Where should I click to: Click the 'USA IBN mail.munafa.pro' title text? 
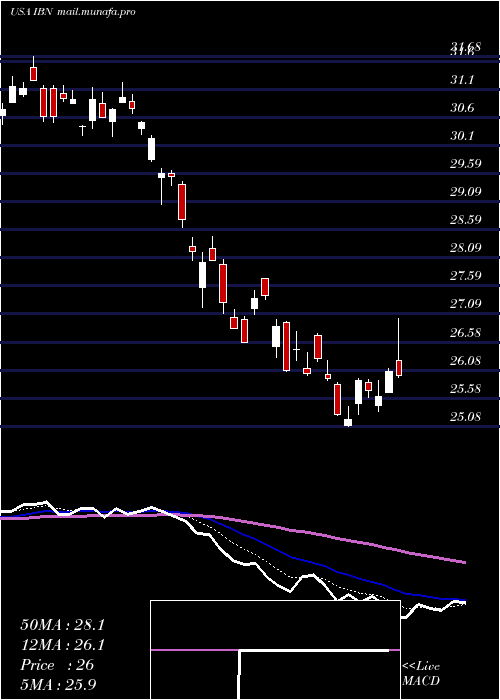pyautogui.click(x=72, y=12)
